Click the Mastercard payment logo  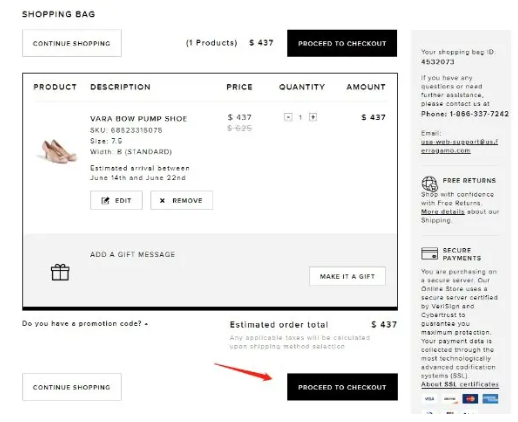pyautogui.click(x=470, y=399)
